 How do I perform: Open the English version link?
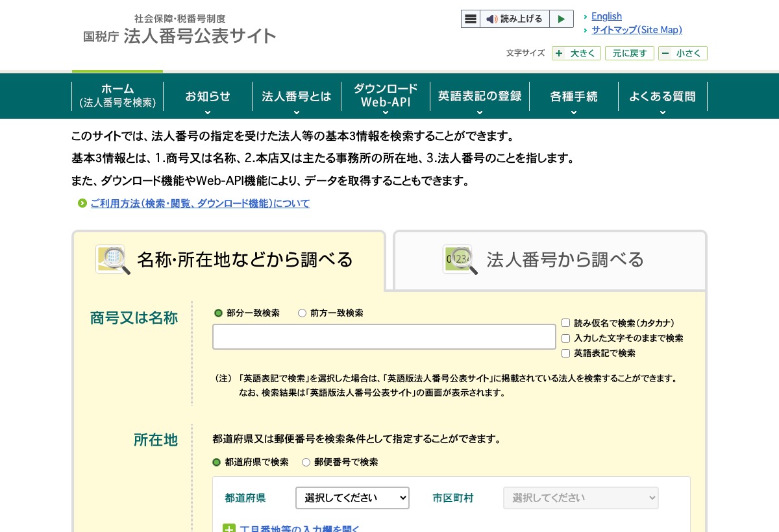click(x=606, y=16)
